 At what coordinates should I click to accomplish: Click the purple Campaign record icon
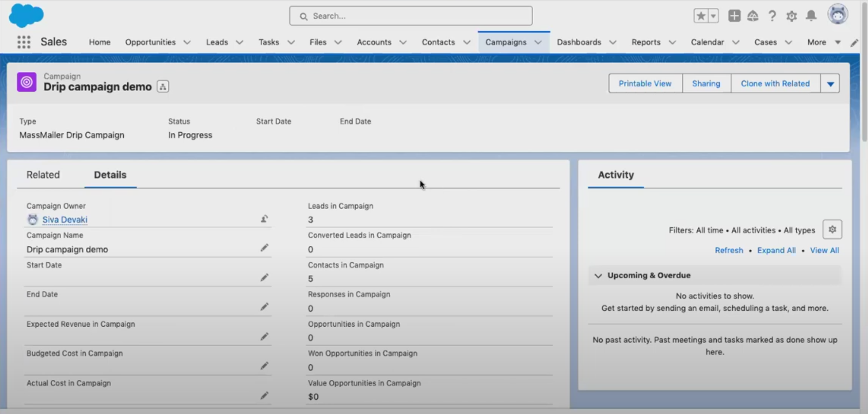tap(26, 82)
